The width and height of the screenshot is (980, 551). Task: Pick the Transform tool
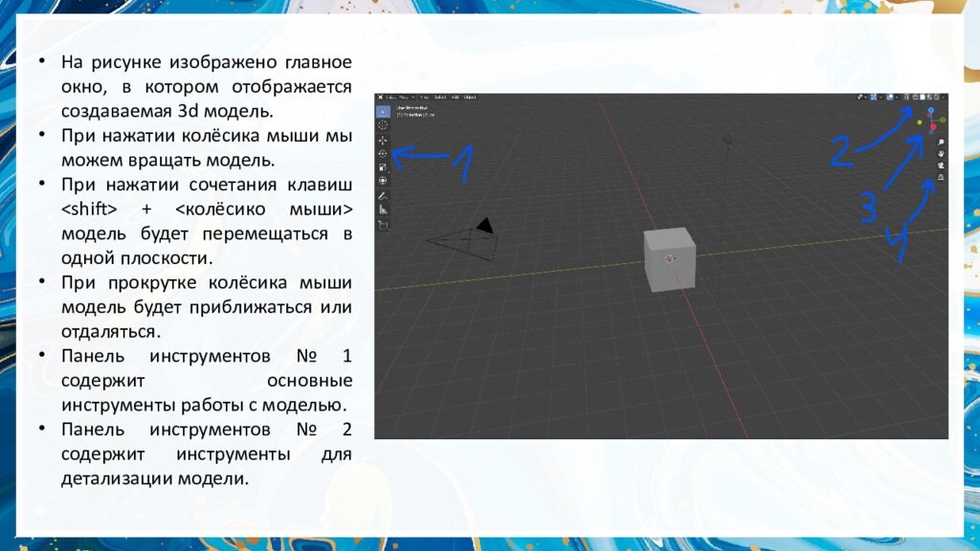pyautogui.click(x=383, y=180)
